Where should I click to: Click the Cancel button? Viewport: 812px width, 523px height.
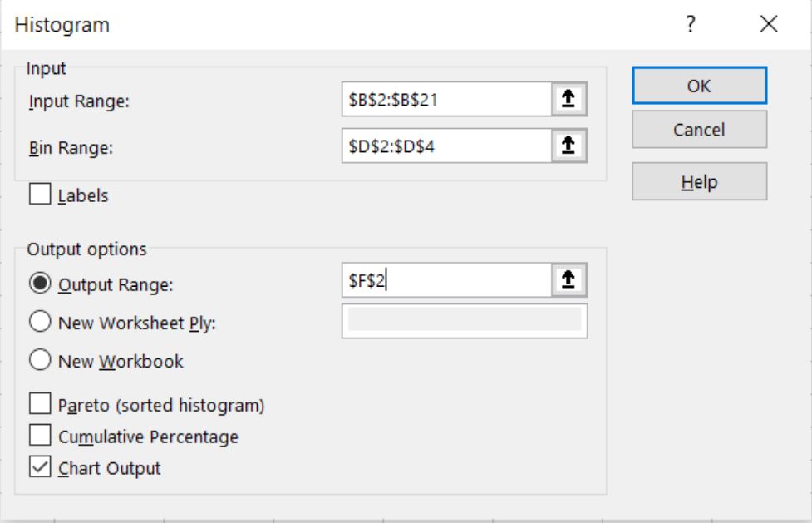699,130
